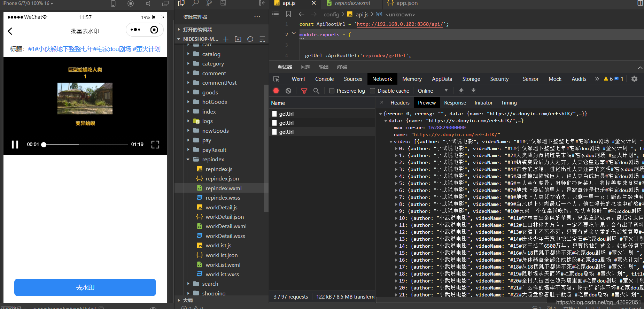Screen dimensions: 644x309
Task: Open the AppData devtools tab
Action: coord(442,79)
